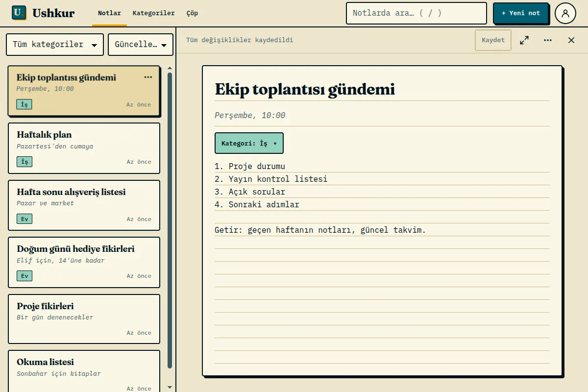Click "Elif için, 14'üne kadar" subtitle
The width and height of the screenshot is (588, 392).
[x=61, y=260]
